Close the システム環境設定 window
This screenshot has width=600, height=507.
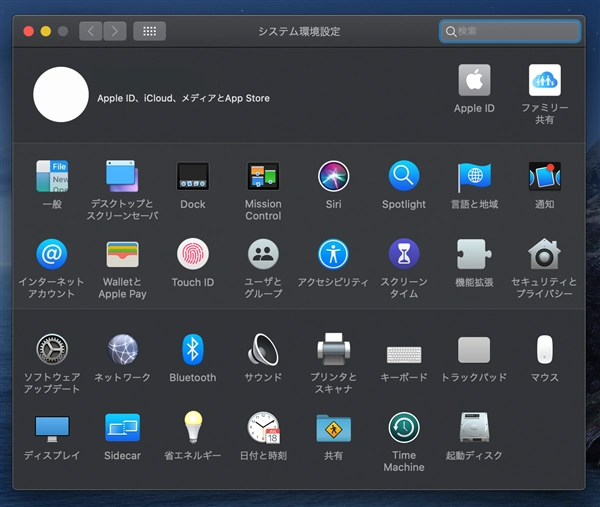[x=29, y=31]
